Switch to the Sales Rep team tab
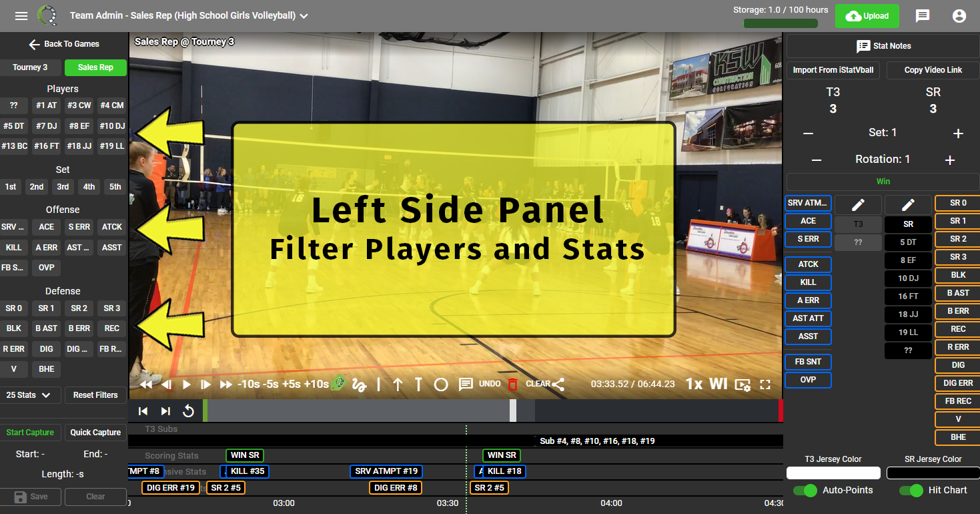This screenshot has height=514, width=980. (x=95, y=67)
